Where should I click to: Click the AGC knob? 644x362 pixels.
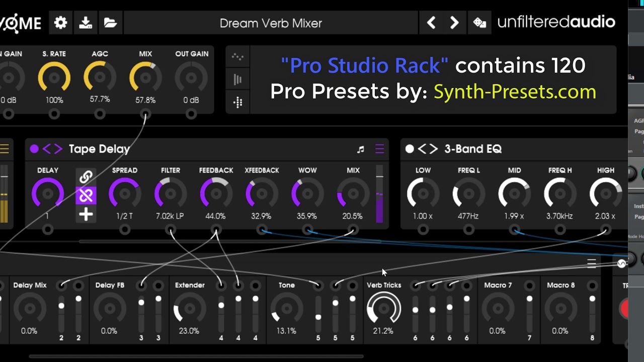(100, 77)
